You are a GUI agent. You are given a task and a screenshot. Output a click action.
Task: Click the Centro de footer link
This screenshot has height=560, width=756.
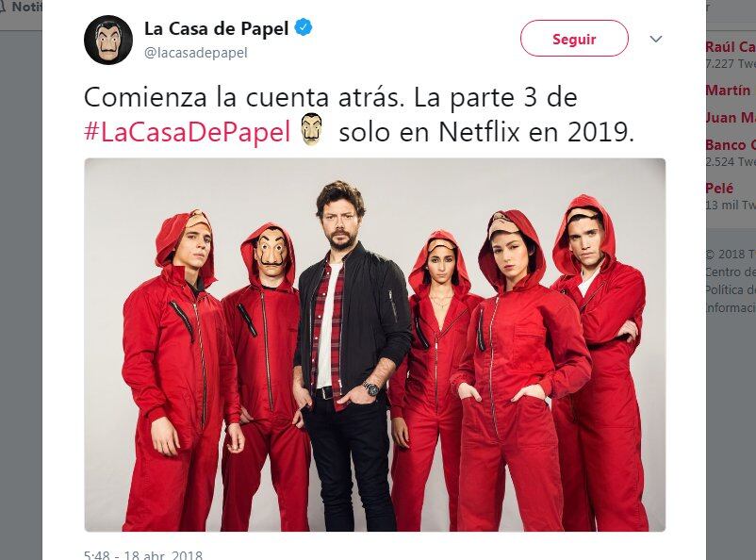730,272
